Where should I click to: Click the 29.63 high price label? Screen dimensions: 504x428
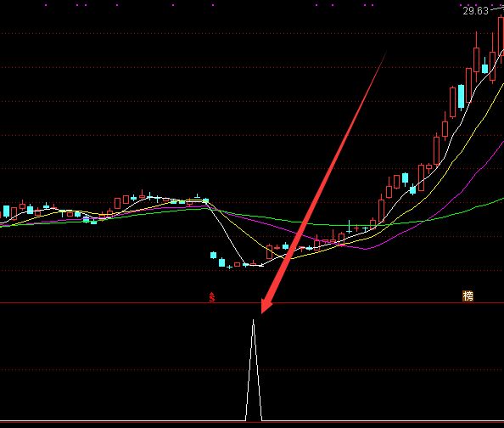475,11
